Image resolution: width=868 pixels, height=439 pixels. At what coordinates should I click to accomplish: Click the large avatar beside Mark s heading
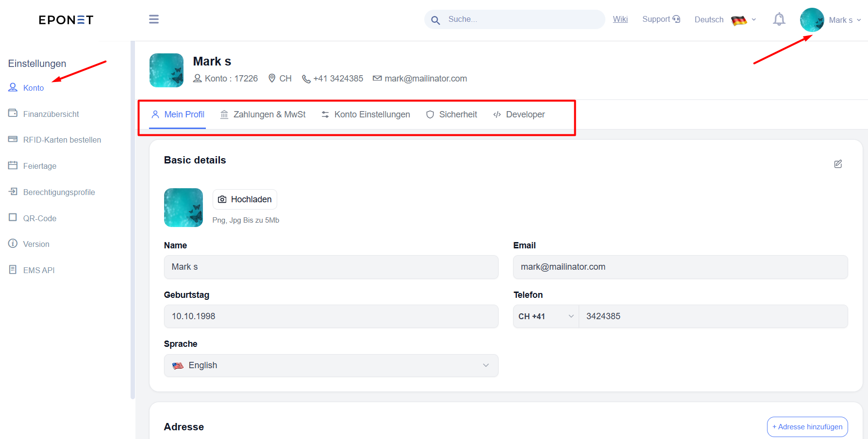pos(167,70)
